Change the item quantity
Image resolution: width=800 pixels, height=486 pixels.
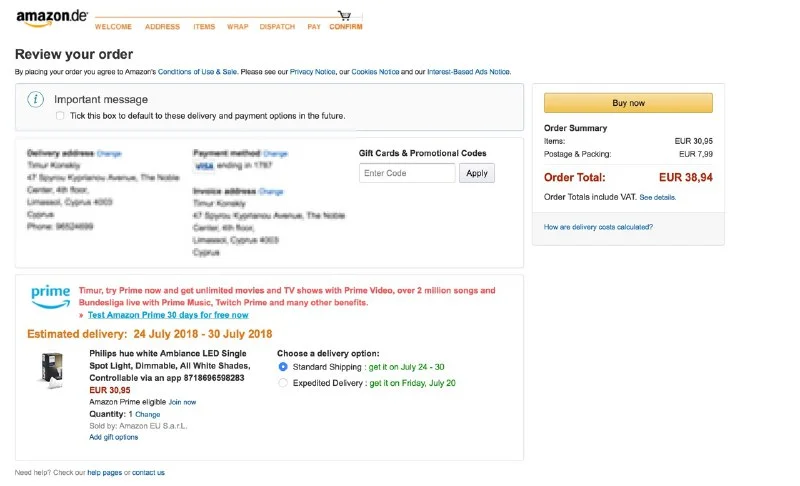[147, 414]
